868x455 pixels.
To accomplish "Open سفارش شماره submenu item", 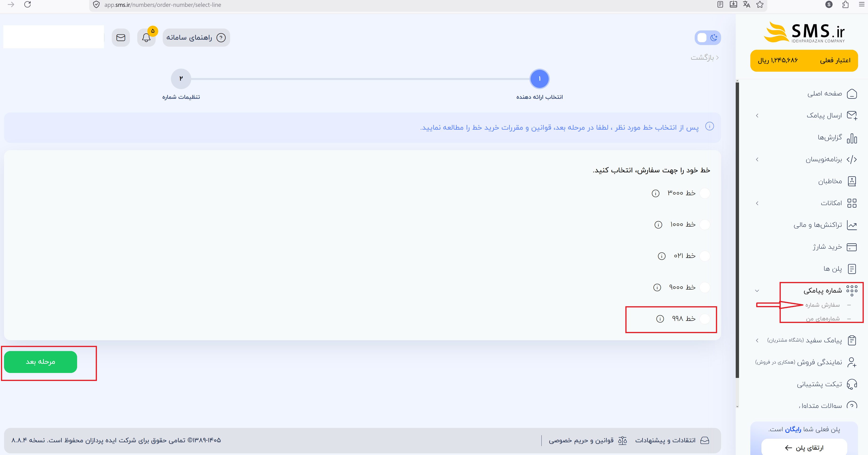I will coord(822,305).
